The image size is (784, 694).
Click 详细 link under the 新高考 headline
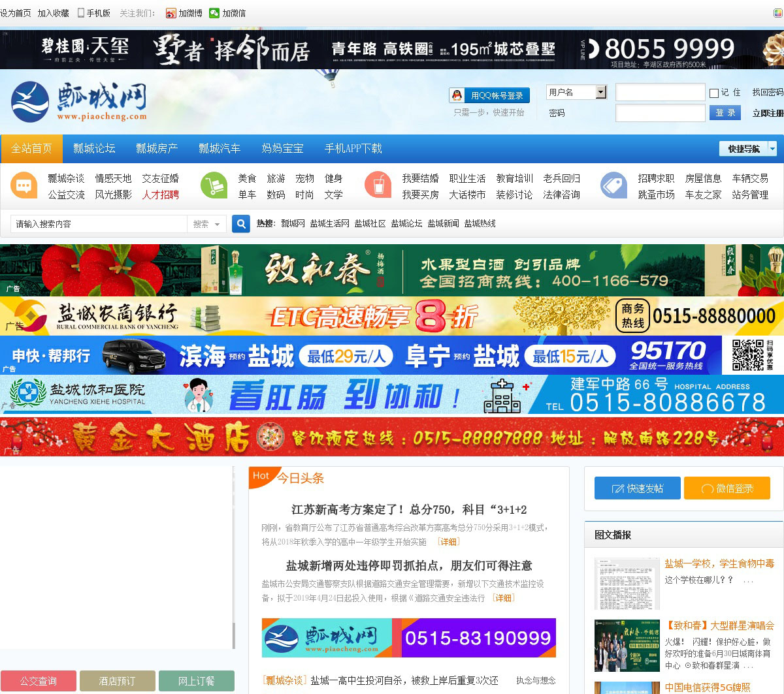coord(448,542)
